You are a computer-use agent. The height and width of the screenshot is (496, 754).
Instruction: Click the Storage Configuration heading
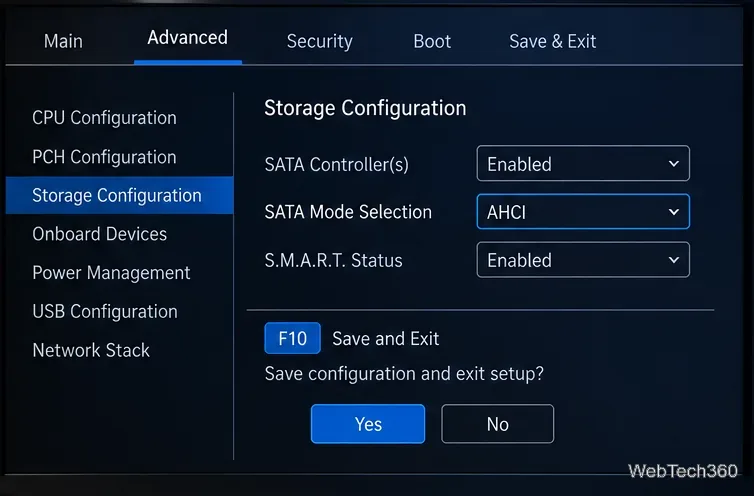pyautogui.click(x=365, y=108)
